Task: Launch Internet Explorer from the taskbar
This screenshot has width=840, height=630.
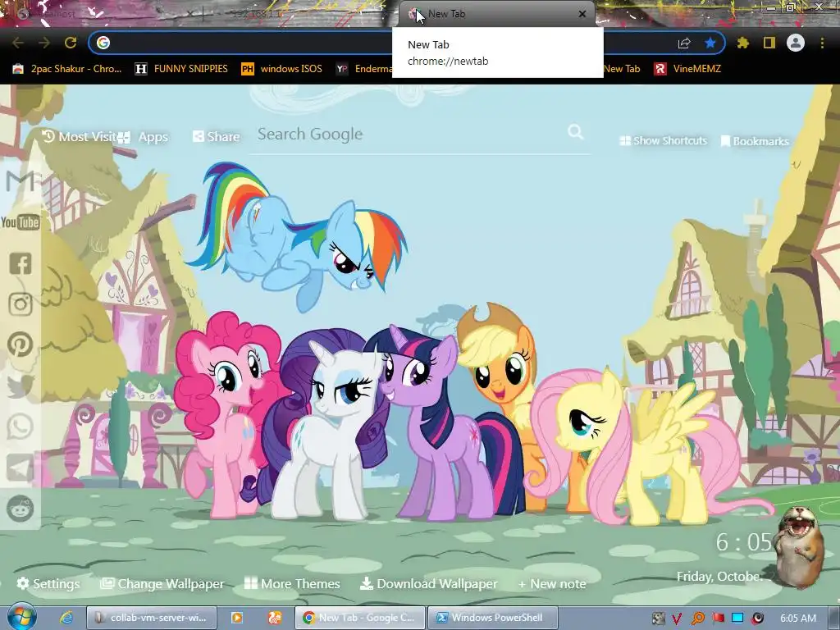Action: (66, 618)
